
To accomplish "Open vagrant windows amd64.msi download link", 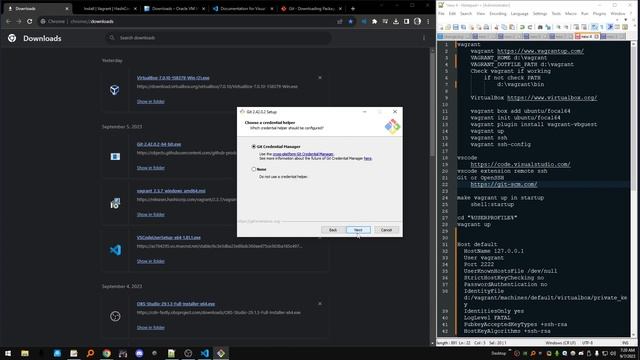I will [171, 191].
